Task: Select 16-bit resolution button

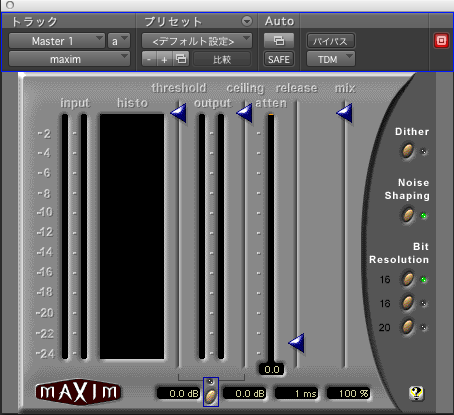Action: point(408,279)
